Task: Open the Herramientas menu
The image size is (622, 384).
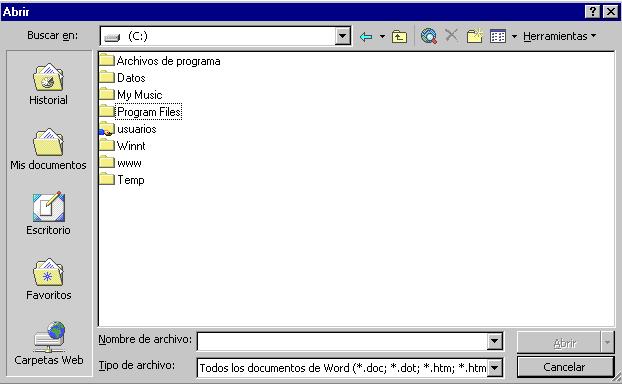Action: [x=559, y=36]
